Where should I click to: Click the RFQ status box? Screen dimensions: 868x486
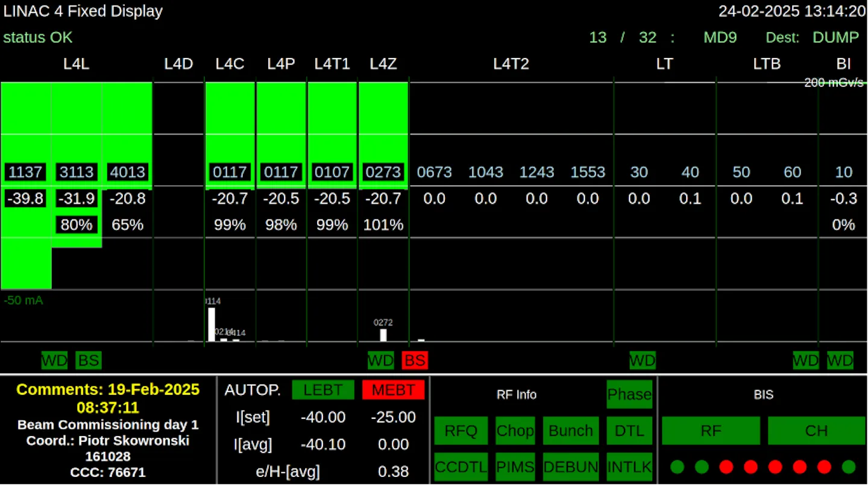tap(461, 431)
